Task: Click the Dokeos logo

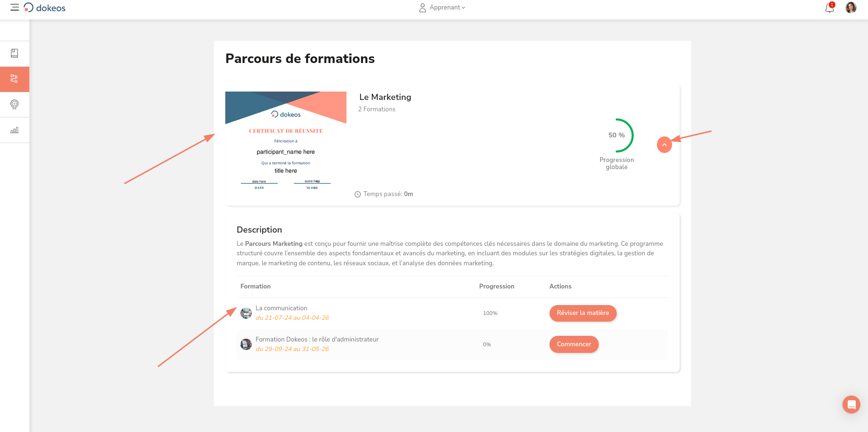Action: point(45,8)
